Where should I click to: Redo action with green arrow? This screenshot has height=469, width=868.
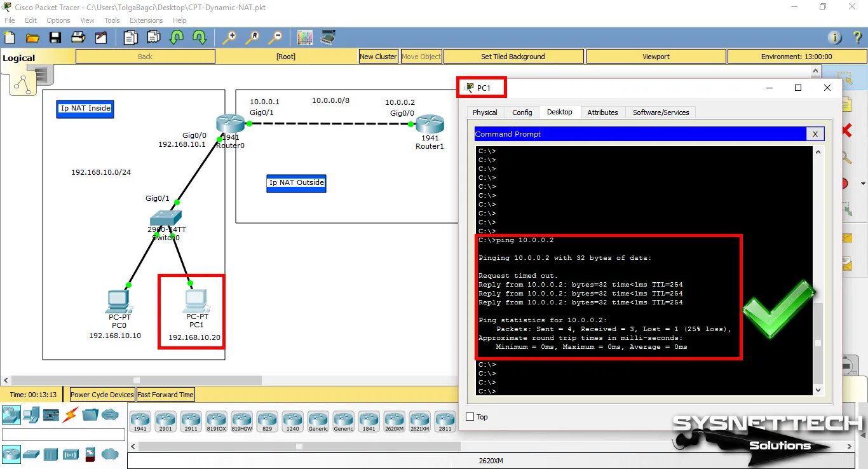[200, 37]
